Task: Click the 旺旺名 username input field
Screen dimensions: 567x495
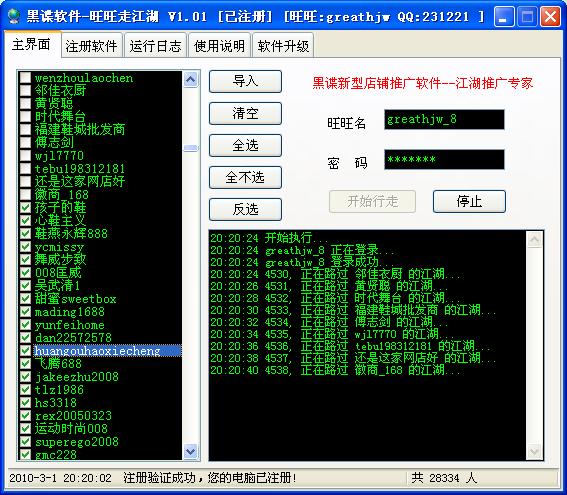Action: click(x=444, y=119)
